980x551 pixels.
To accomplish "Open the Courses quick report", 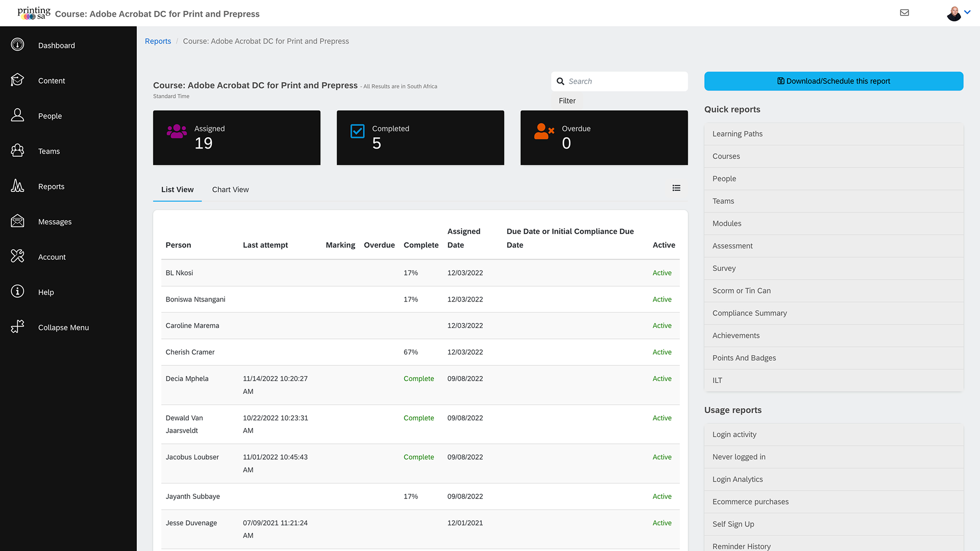I will click(834, 156).
